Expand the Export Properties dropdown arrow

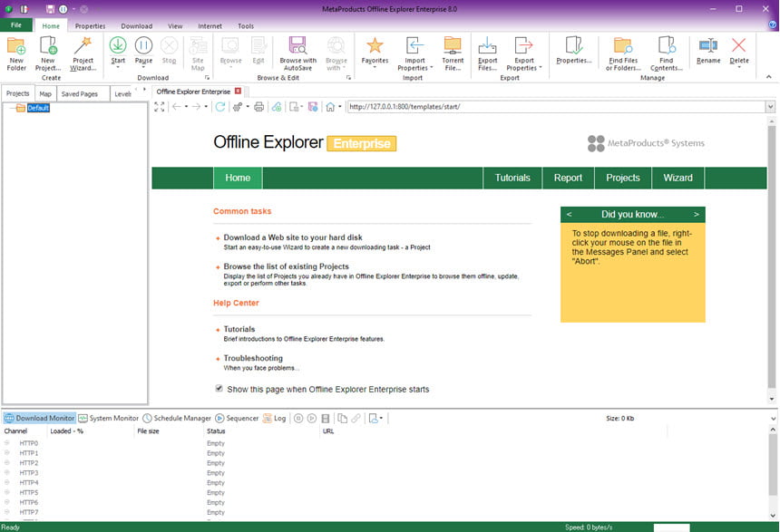point(541,68)
